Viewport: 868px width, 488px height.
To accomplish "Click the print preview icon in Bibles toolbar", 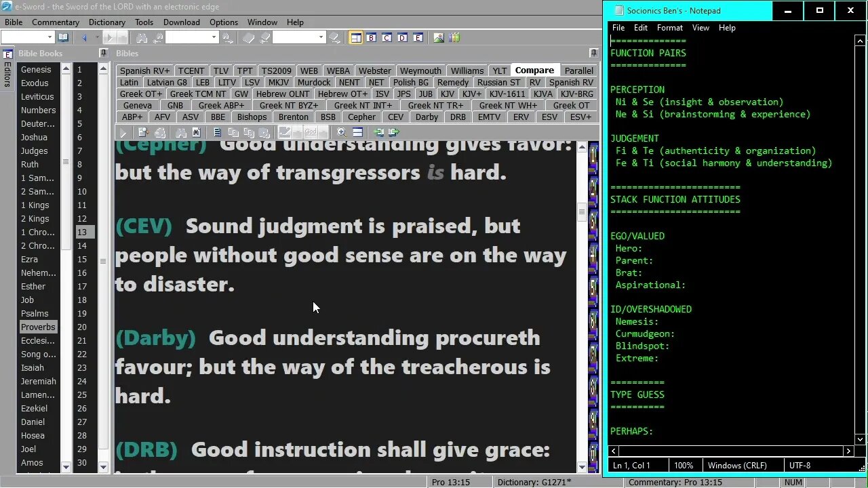I will click(144, 132).
